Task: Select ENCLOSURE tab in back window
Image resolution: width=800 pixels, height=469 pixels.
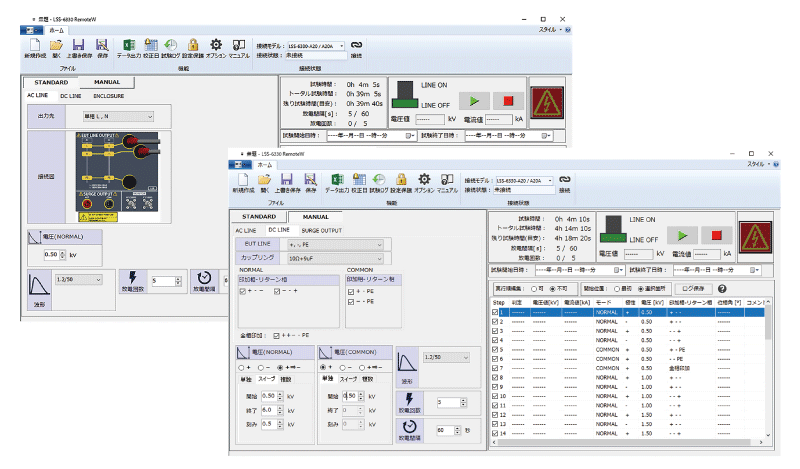Action: (108, 96)
